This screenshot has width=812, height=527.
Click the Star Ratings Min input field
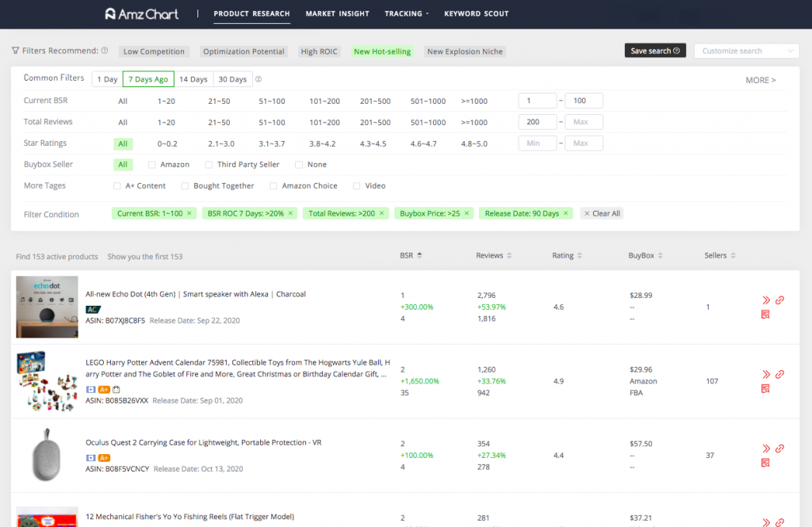click(537, 143)
